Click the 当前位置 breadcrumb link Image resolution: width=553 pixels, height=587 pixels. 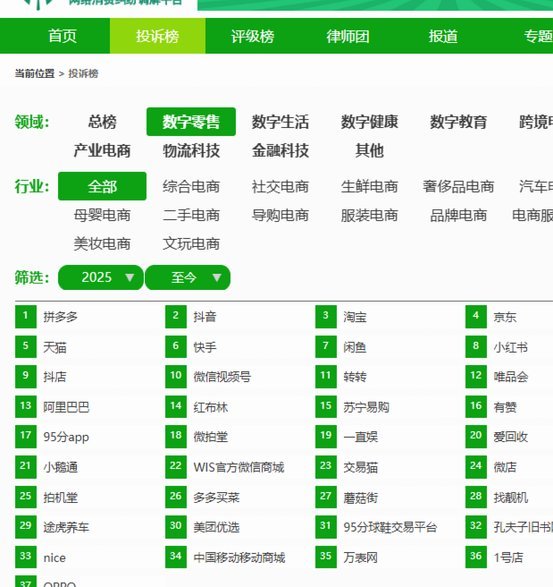pyautogui.click(x=34, y=73)
